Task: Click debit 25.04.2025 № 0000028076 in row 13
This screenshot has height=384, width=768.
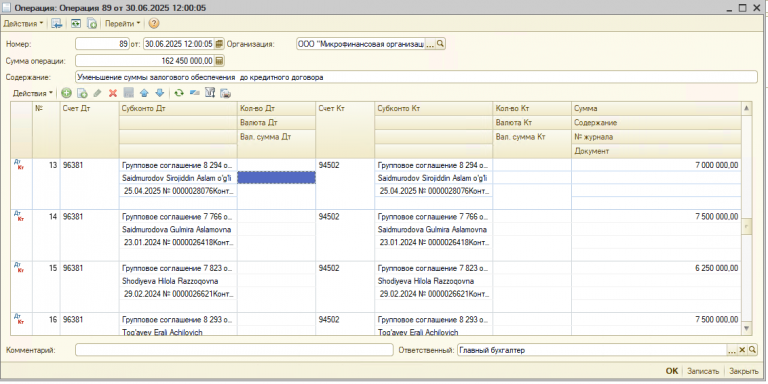Action: [179, 191]
